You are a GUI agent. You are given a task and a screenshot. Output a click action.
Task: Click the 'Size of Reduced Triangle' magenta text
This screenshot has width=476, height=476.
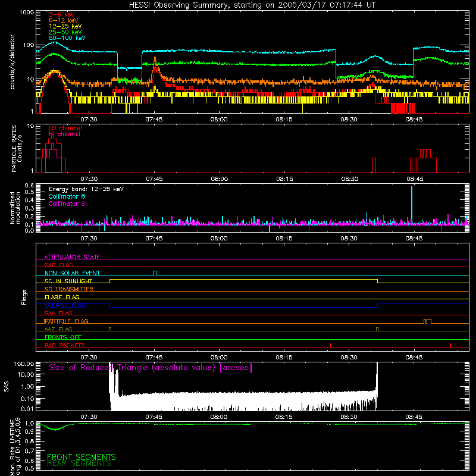[151, 368]
